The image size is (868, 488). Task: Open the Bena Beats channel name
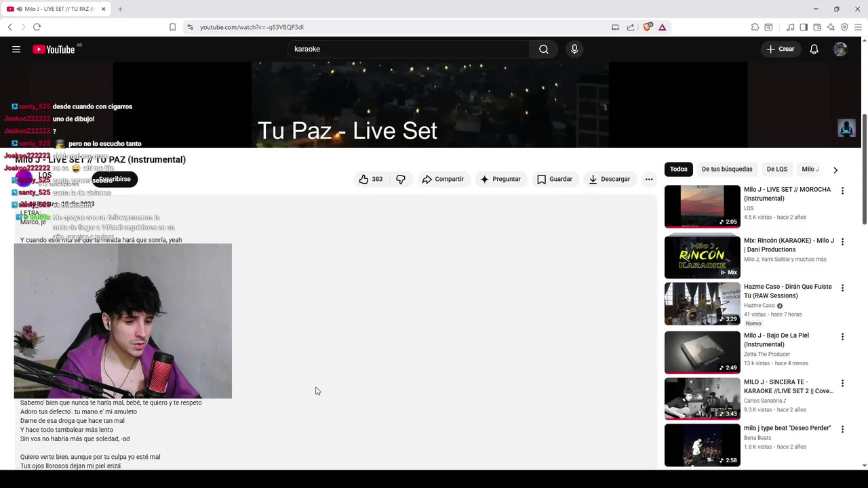[x=759, y=438]
